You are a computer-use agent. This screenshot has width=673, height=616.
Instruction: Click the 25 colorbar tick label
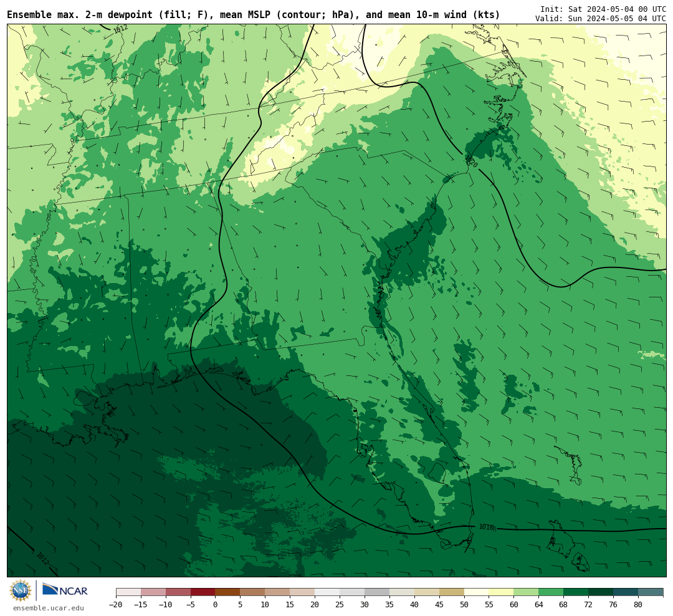click(x=340, y=604)
